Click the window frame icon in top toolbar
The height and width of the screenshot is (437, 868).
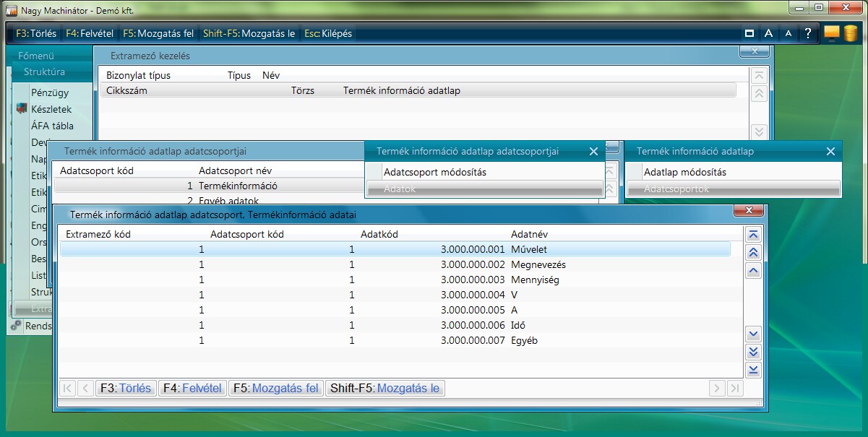click(749, 33)
